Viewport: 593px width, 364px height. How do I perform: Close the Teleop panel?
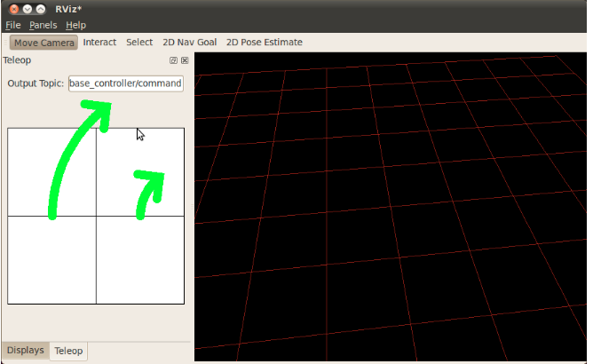click(x=185, y=60)
